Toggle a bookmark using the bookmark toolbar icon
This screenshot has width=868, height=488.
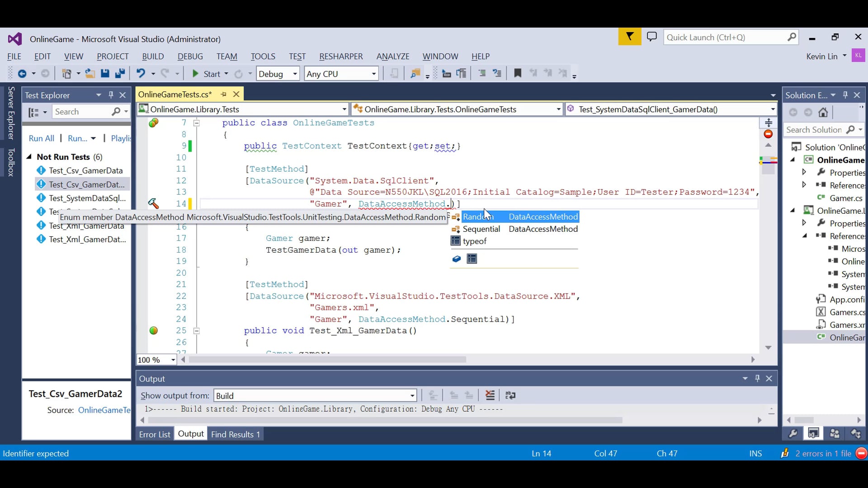[x=518, y=73]
